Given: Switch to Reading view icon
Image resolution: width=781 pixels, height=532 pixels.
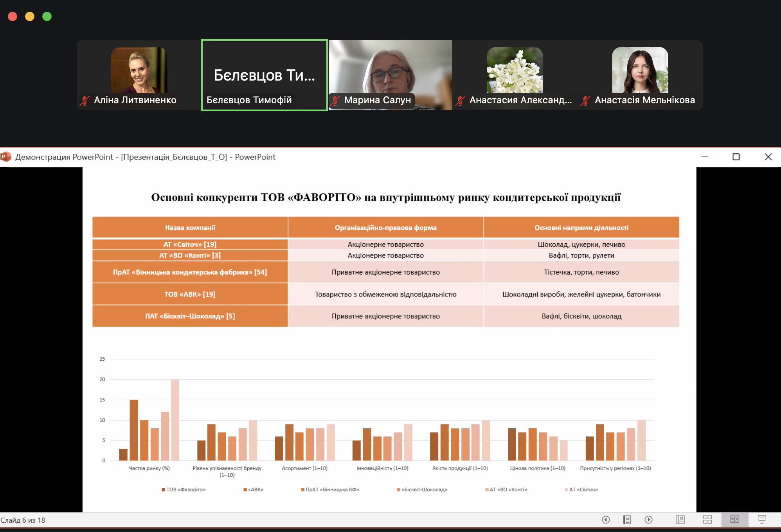Looking at the screenshot, I should coord(734,519).
